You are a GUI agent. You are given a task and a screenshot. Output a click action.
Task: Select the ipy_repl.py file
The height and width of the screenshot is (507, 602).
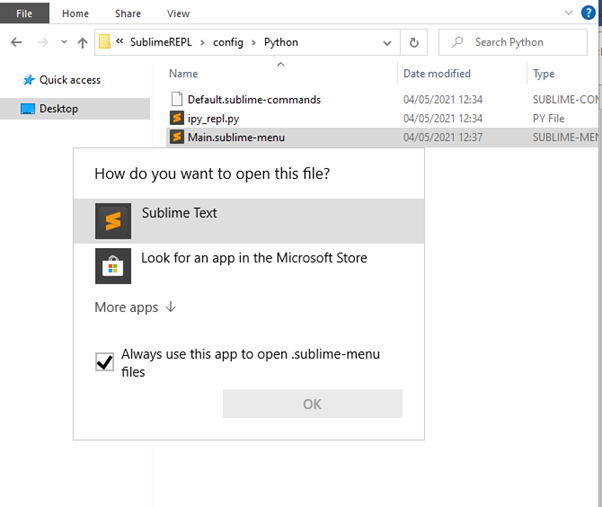[x=213, y=119]
